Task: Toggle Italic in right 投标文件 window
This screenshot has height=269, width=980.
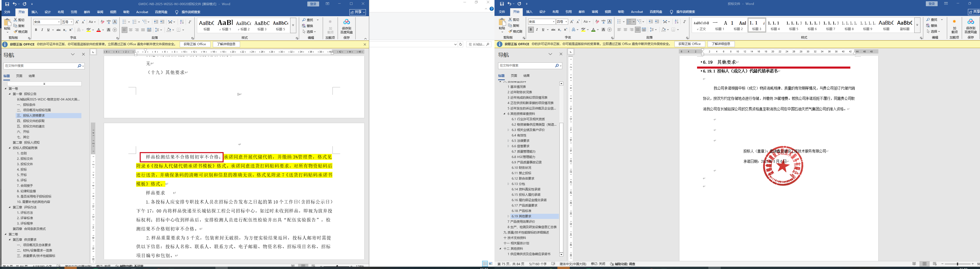Action: point(537,30)
